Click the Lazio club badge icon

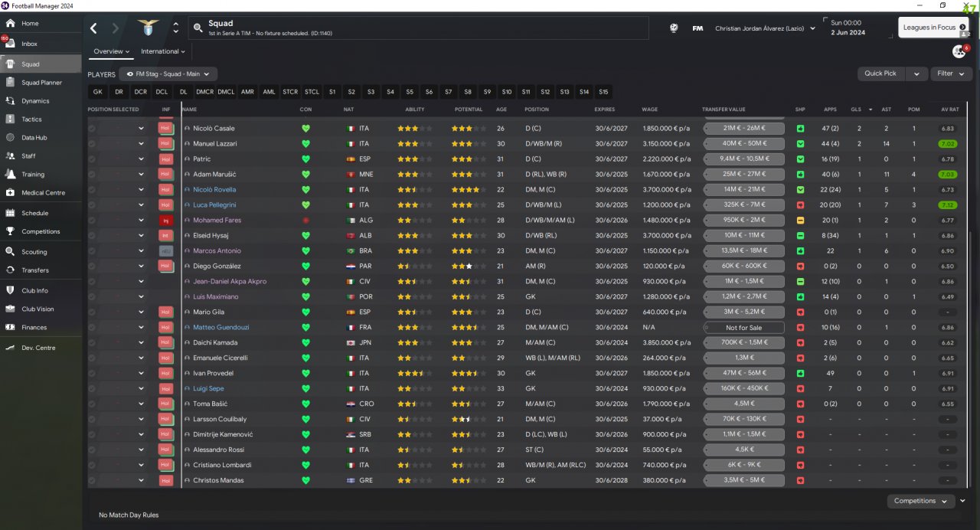(x=145, y=28)
